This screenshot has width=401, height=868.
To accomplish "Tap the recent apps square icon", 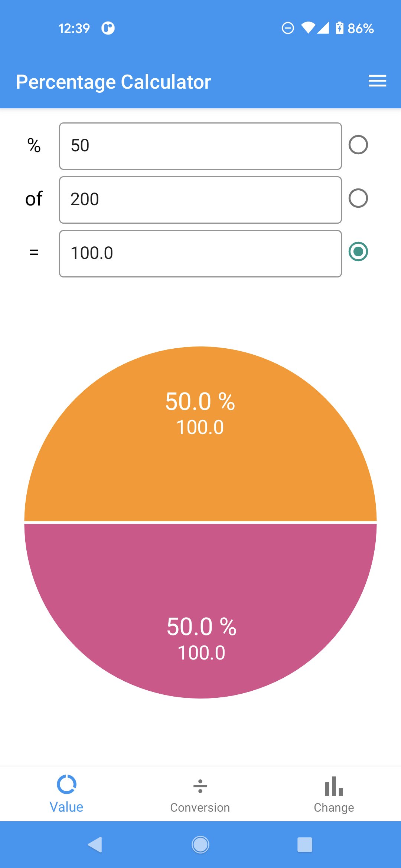I will [305, 845].
